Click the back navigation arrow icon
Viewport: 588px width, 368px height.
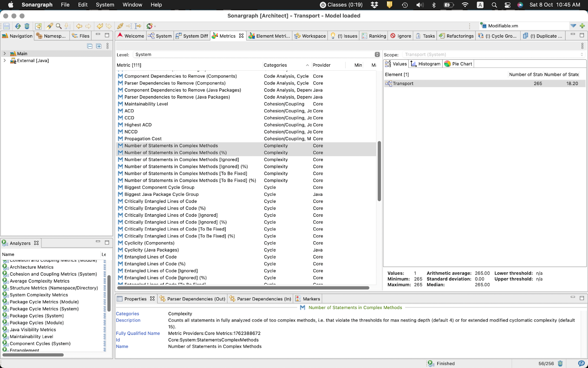click(x=79, y=26)
